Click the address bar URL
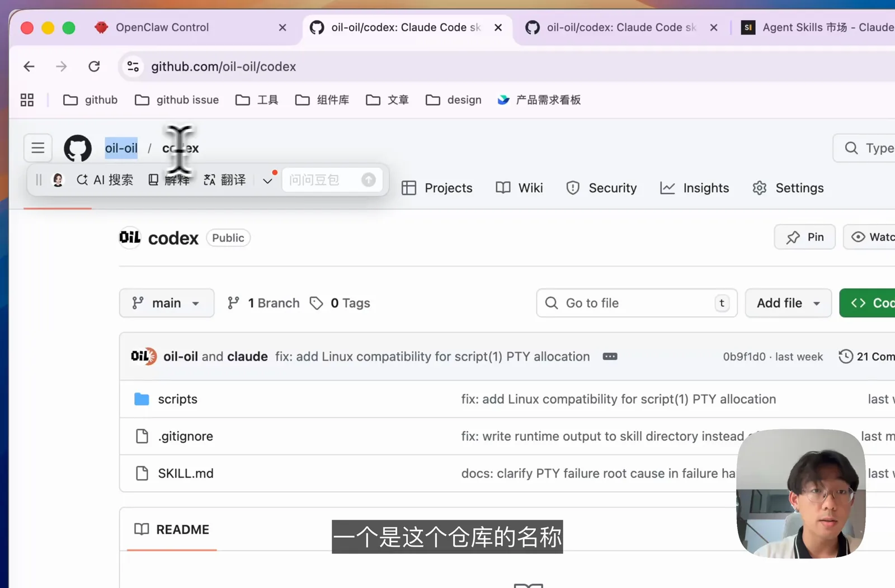The image size is (895, 588). point(224,67)
